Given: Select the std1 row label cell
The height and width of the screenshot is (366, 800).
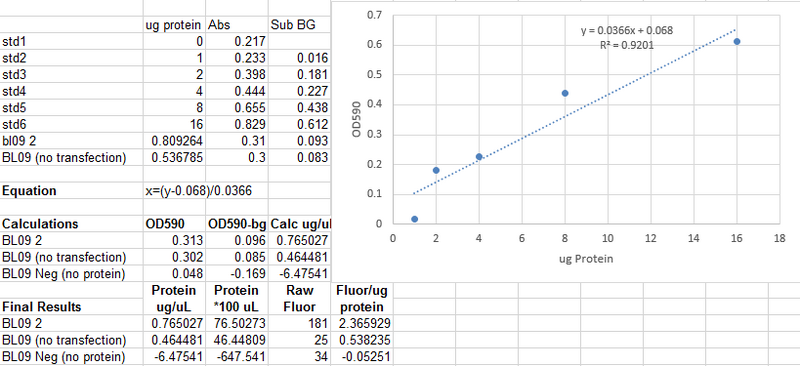Looking at the screenshot, I should (71, 41).
